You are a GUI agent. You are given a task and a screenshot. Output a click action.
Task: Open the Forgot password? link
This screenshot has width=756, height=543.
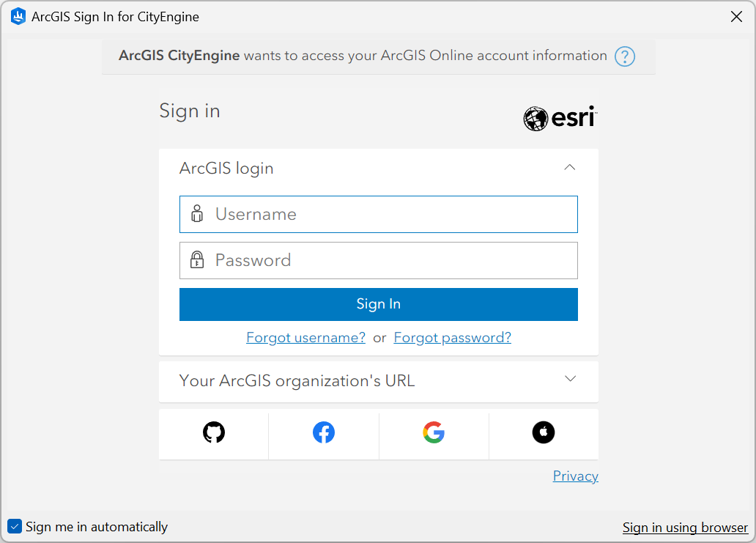pyautogui.click(x=452, y=337)
